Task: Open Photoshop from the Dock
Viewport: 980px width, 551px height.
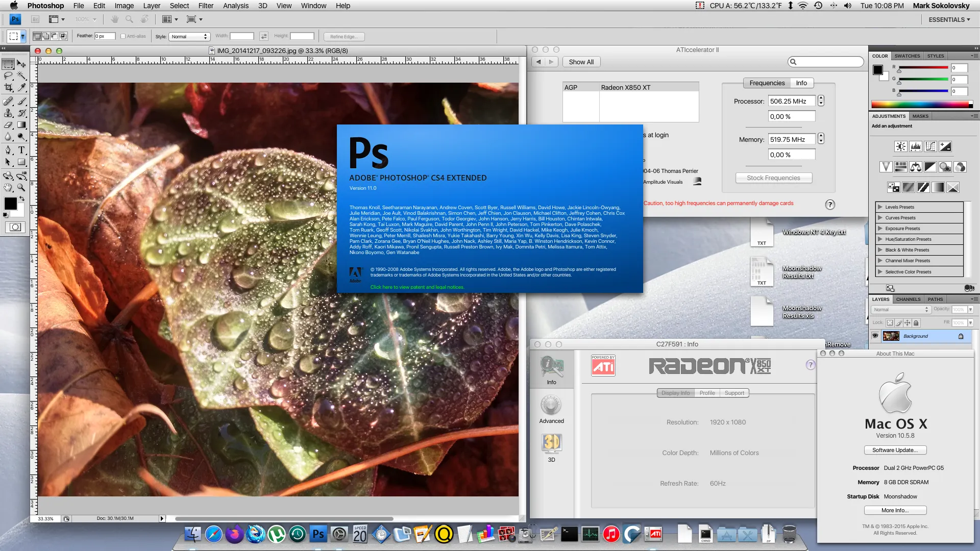Action: click(x=318, y=534)
